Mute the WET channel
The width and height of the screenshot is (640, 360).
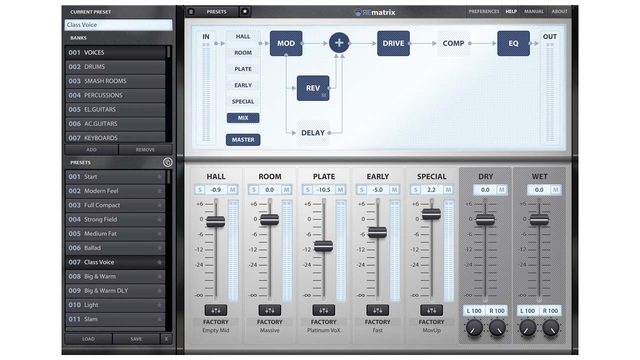click(556, 190)
